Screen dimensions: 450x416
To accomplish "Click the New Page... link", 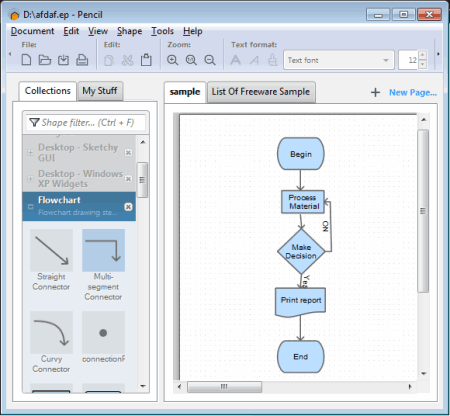I will pos(413,92).
